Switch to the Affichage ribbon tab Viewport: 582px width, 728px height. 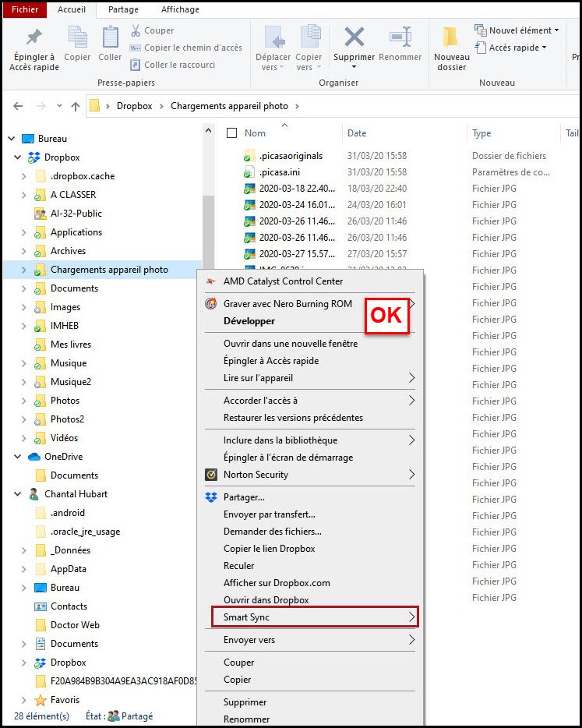tap(178, 9)
